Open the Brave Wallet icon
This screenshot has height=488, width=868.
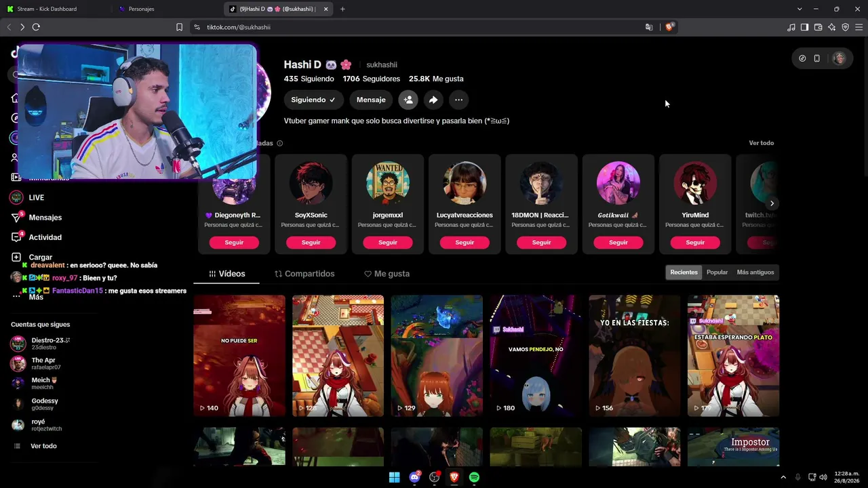click(818, 27)
